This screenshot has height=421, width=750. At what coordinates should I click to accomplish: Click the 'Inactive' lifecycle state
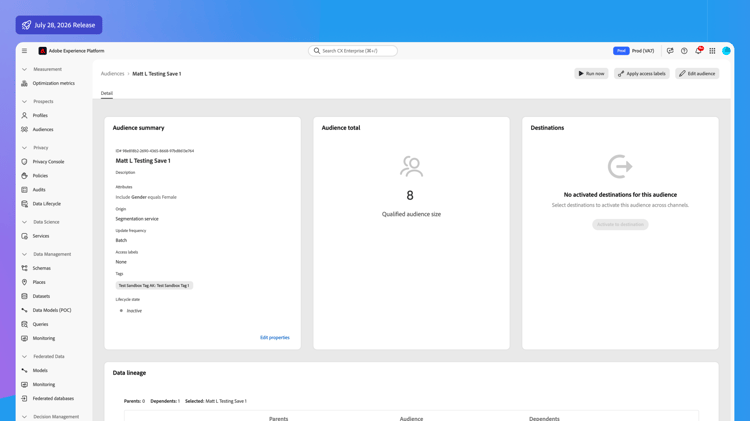coord(134,311)
